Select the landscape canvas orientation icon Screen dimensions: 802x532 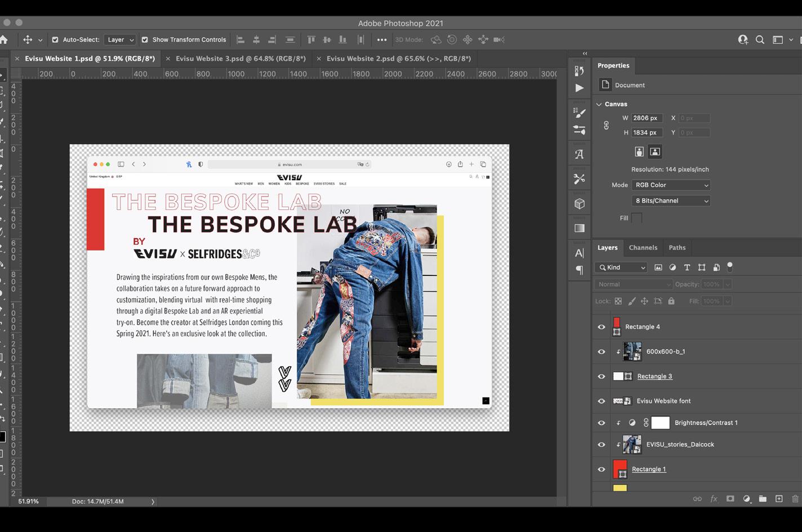point(655,151)
